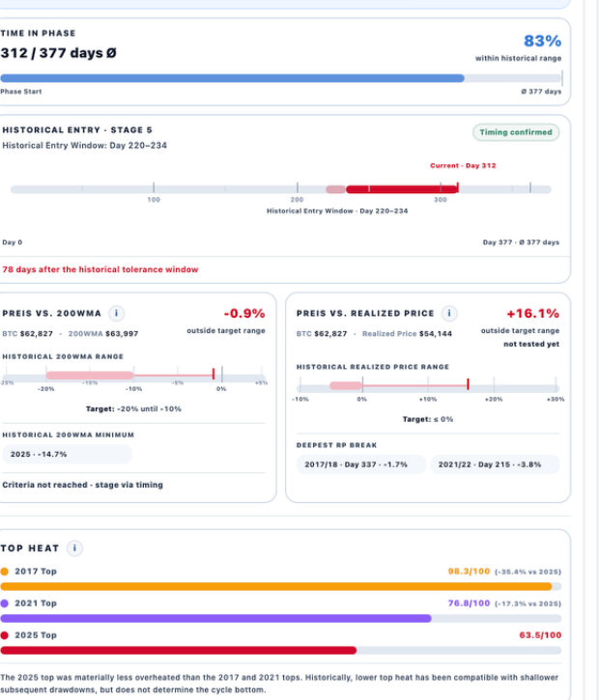
Task: Click the 'Day 377 · Ø 377 days' label
Action: point(522,242)
